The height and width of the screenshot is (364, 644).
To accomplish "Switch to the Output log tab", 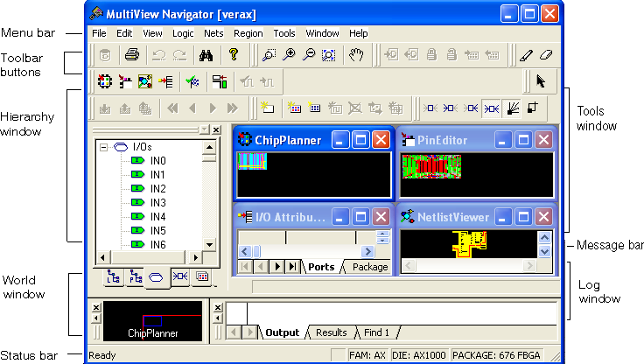I will point(282,332).
